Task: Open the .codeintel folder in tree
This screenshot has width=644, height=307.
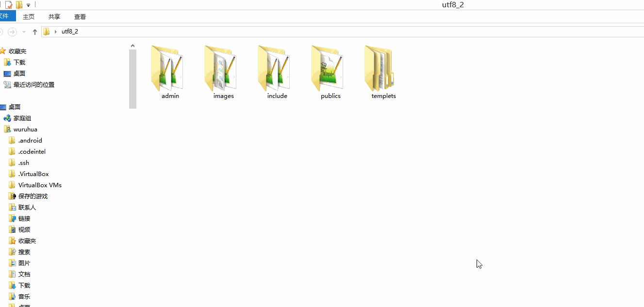Action: (x=32, y=151)
